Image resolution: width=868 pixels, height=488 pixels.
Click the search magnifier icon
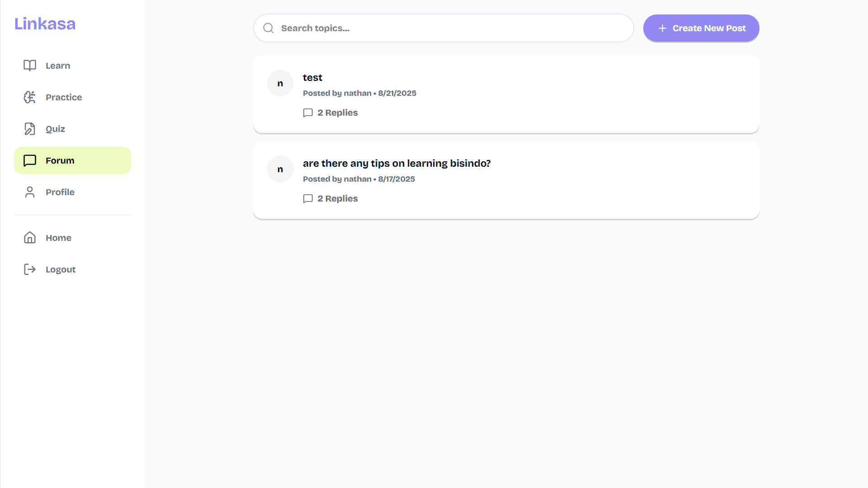click(268, 28)
